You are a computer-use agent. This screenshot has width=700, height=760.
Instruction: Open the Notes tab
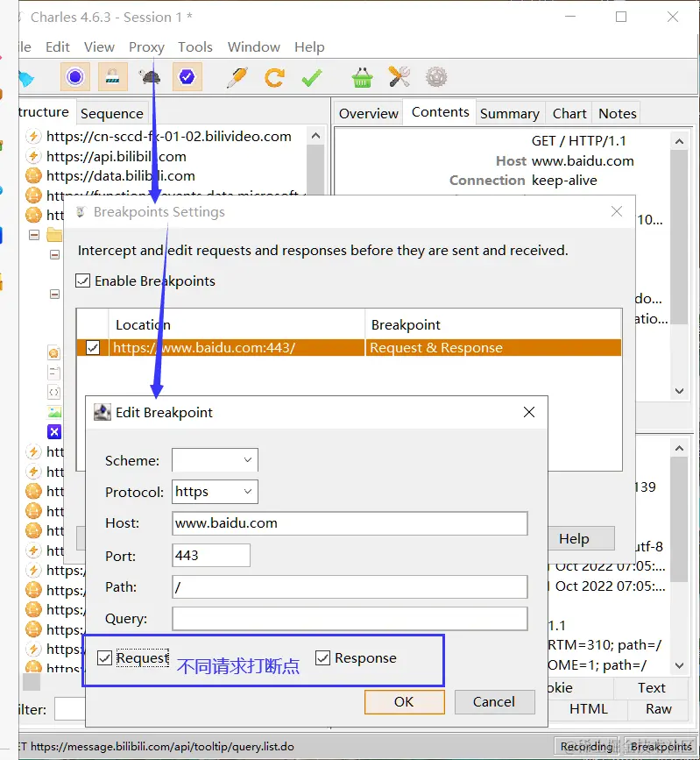coord(617,113)
